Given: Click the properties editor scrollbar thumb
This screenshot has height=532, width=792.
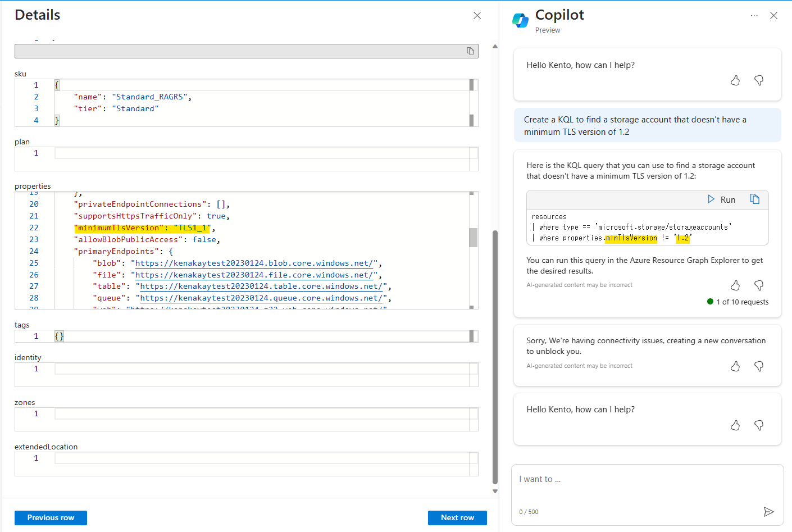Looking at the screenshot, I should (x=473, y=237).
